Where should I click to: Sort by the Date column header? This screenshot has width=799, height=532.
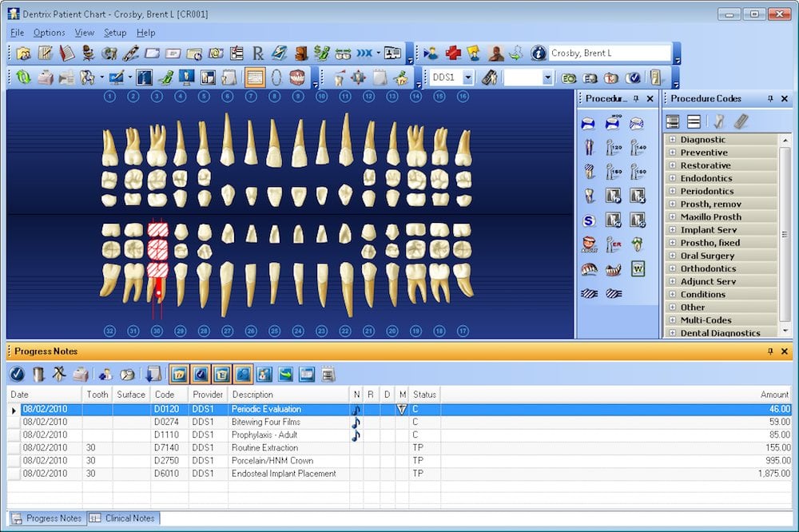[45, 395]
